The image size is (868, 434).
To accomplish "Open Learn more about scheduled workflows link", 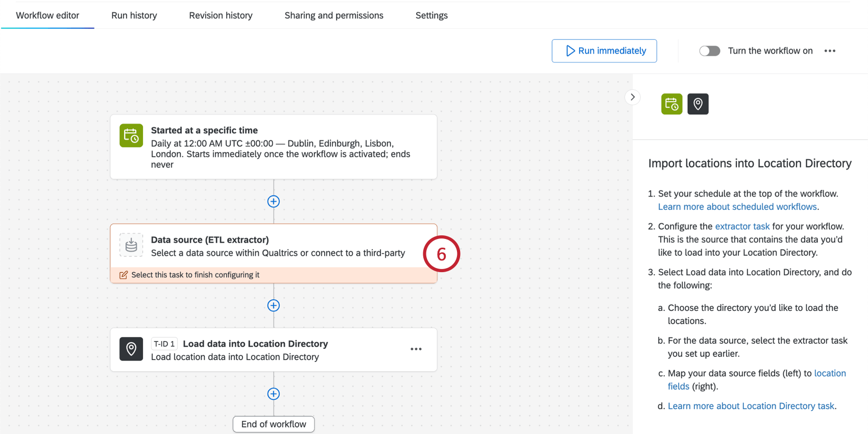I will tap(737, 207).
